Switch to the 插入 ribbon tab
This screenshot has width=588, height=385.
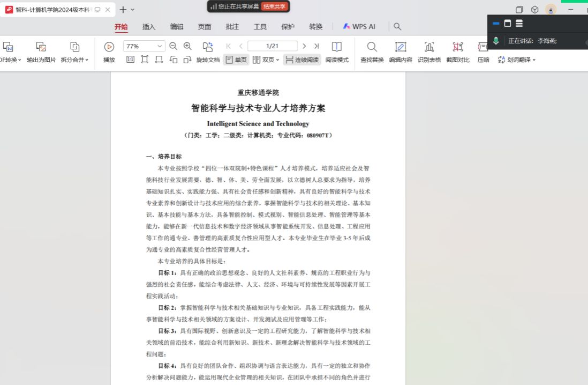point(149,27)
